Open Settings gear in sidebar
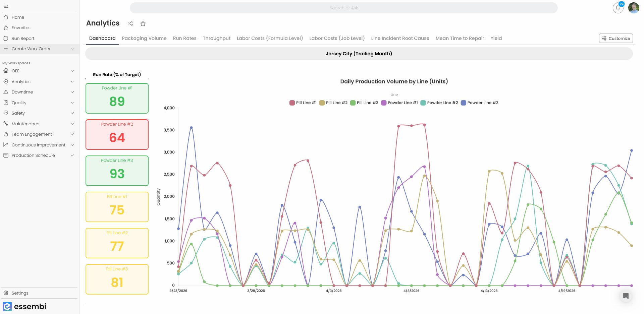Image resolution: width=644 pixels, height=314 pixels. coord(6,293)
